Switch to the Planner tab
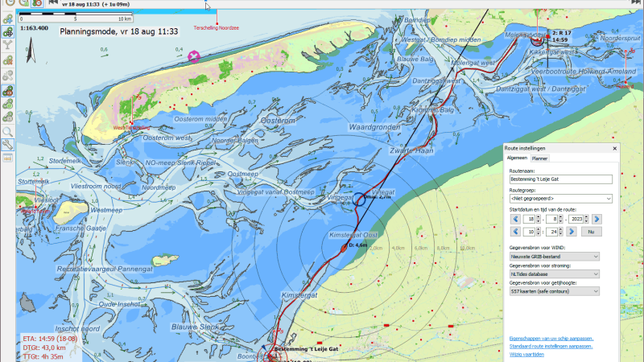The height and width of the screenshot is (362, 644). (x=539, y=158)
